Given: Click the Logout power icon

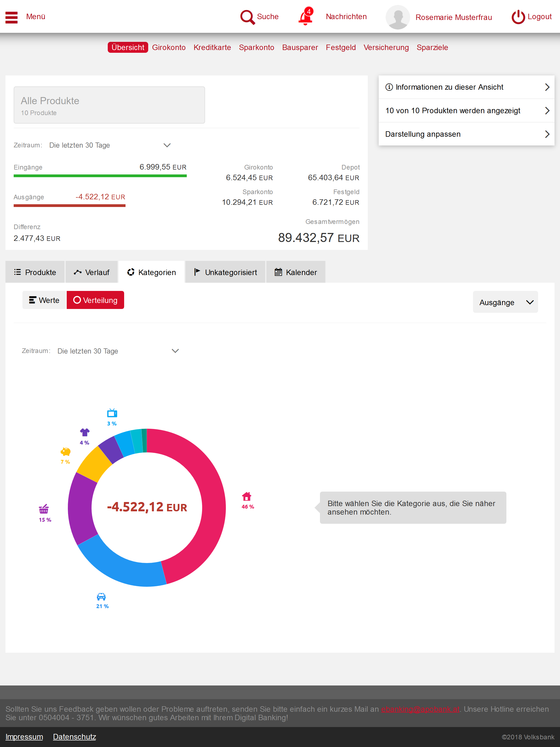Looking at the screenshot, I should tap(518, 17).
